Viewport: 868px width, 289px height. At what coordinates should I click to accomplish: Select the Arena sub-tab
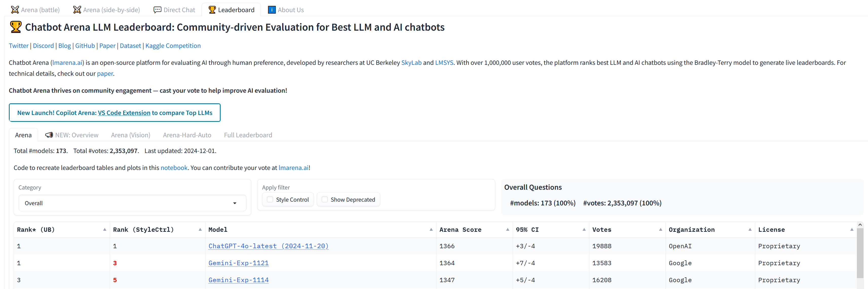click(23, 135)
